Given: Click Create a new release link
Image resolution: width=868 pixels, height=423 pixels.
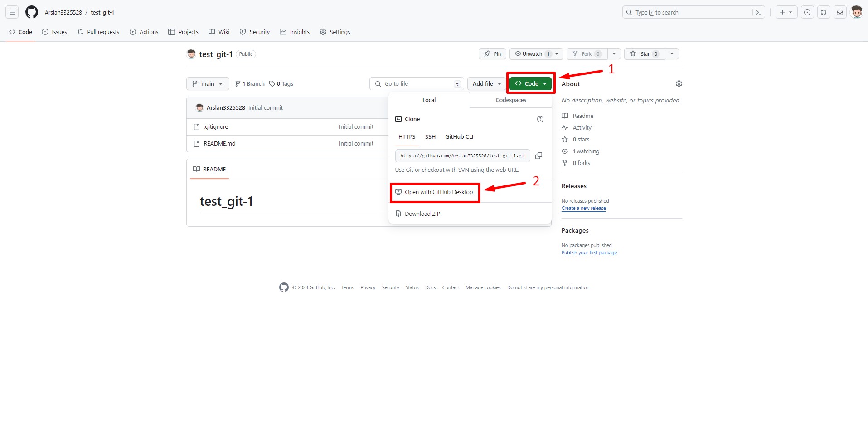Looking at the screenshot, I should (x=584, y=209).
